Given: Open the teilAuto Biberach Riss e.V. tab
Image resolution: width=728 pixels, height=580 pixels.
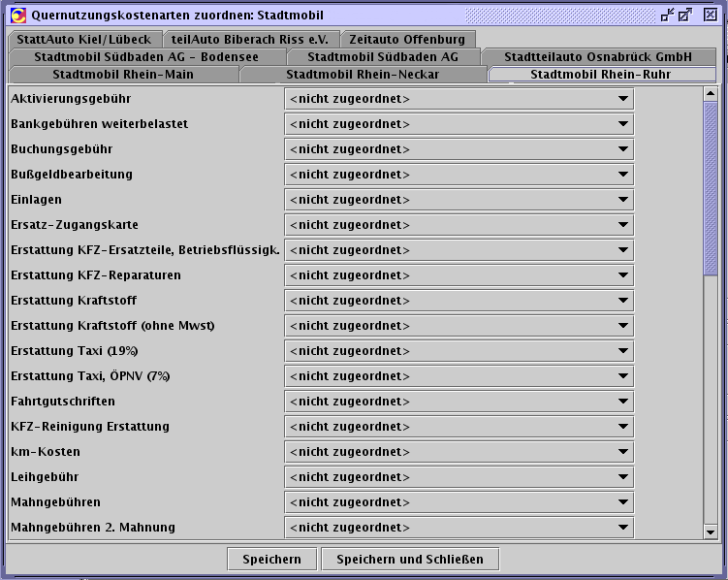Looking at the screenshot, I should (250, 39).
